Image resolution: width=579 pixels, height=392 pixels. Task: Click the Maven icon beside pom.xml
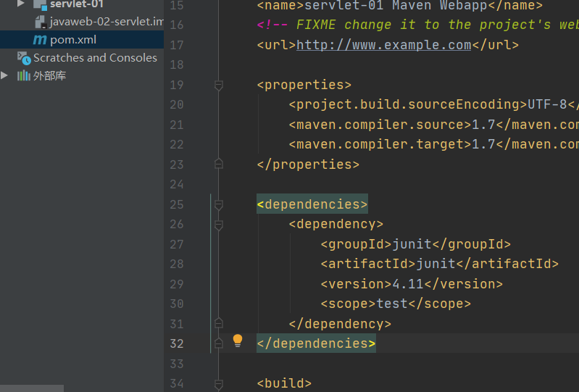[40, 40]
